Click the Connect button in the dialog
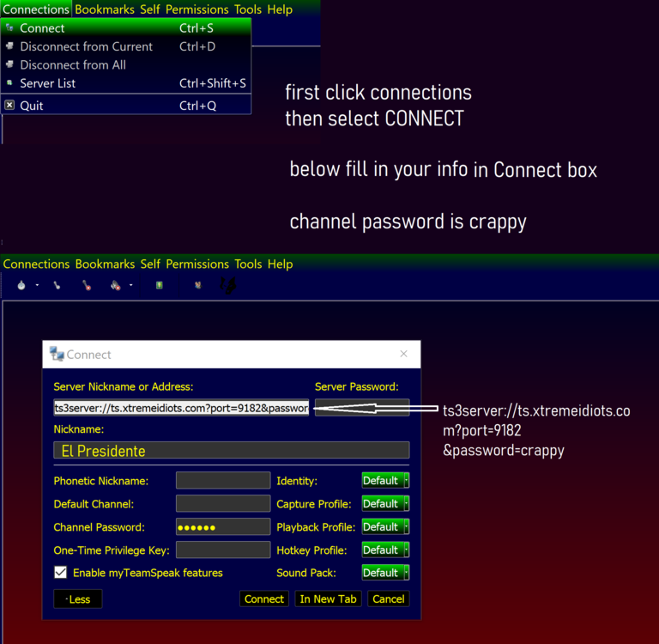Viewport: 659px width, 644px height. coord(264,599)
